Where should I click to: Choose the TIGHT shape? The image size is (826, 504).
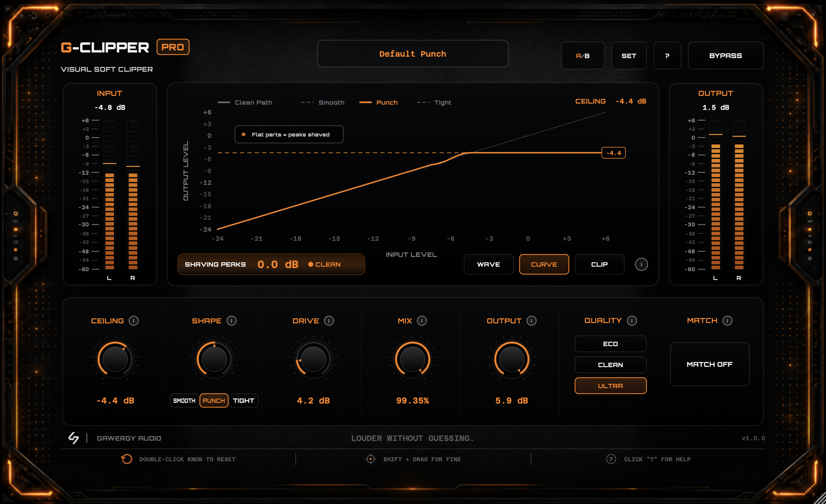(x=244, y=400)
